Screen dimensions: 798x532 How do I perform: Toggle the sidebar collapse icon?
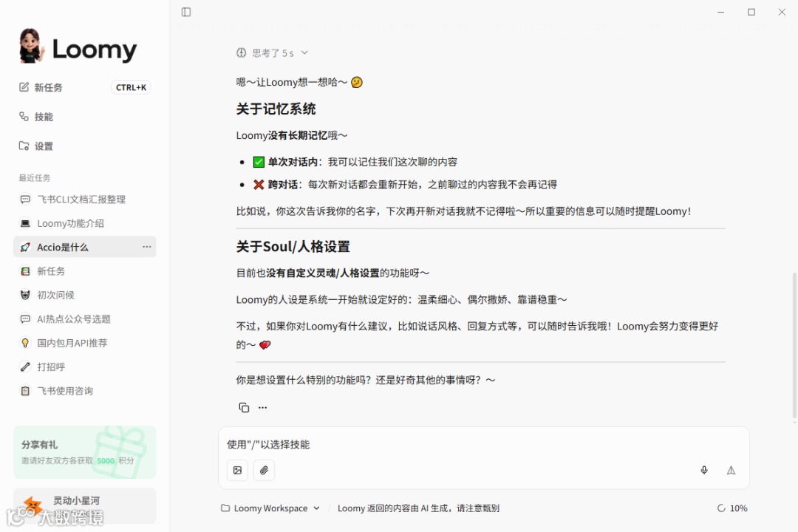tap(186, 12)
